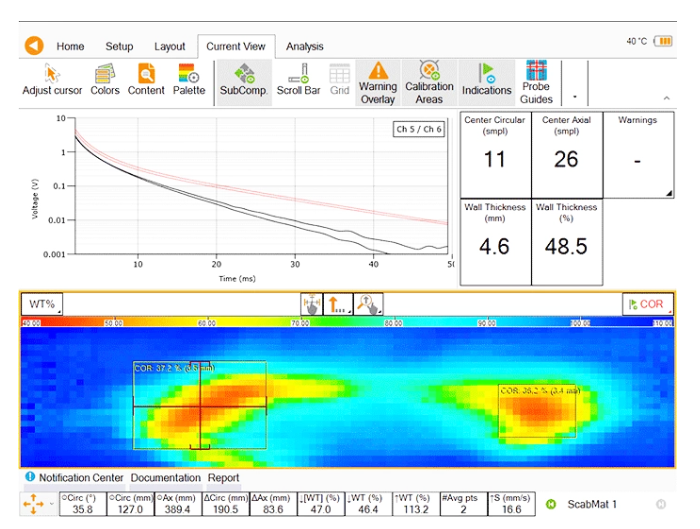Open Calibration Areas
Screen dimensions: 700x529
429,81
